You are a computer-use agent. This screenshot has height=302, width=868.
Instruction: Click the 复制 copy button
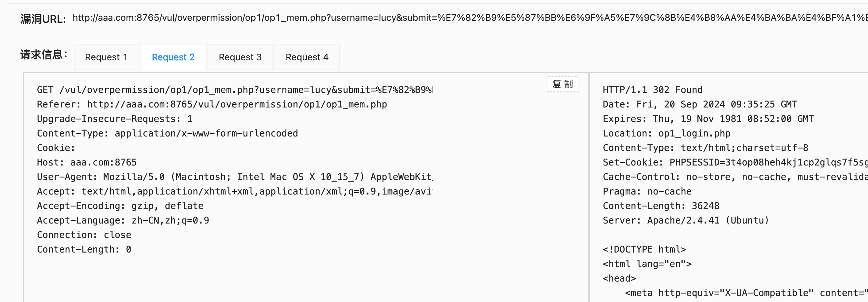[562, 84]
